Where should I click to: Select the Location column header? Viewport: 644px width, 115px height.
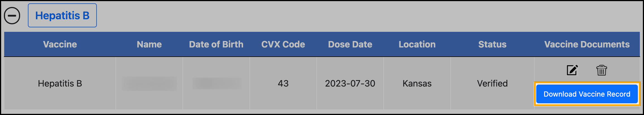417,44
